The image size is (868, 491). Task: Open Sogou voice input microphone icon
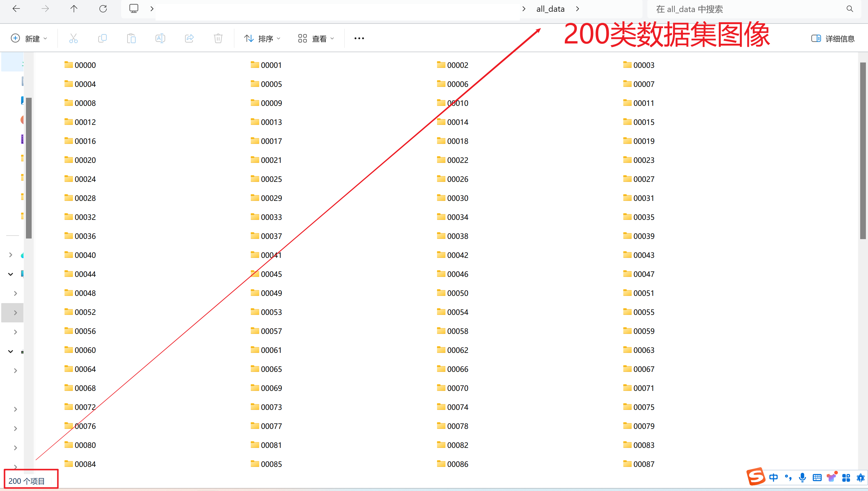[x=802, y=477]
